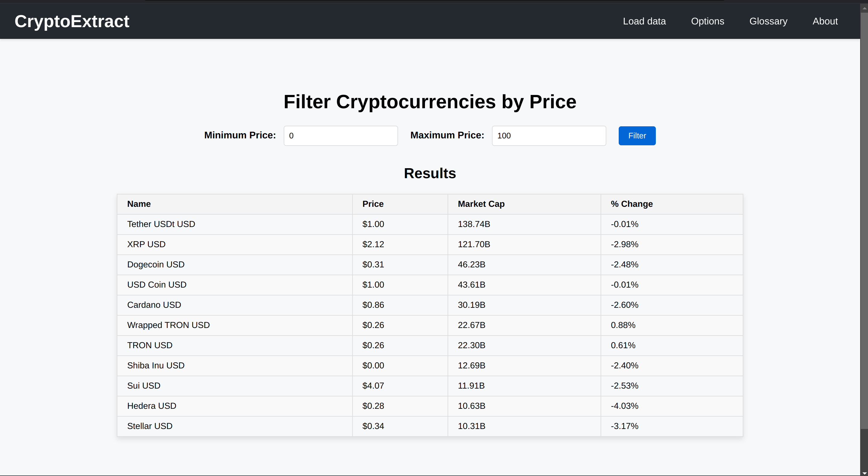This screenshot has height=476, width=868.
Task: Click Stellar USD in results table
Action: tap(150, 426)
